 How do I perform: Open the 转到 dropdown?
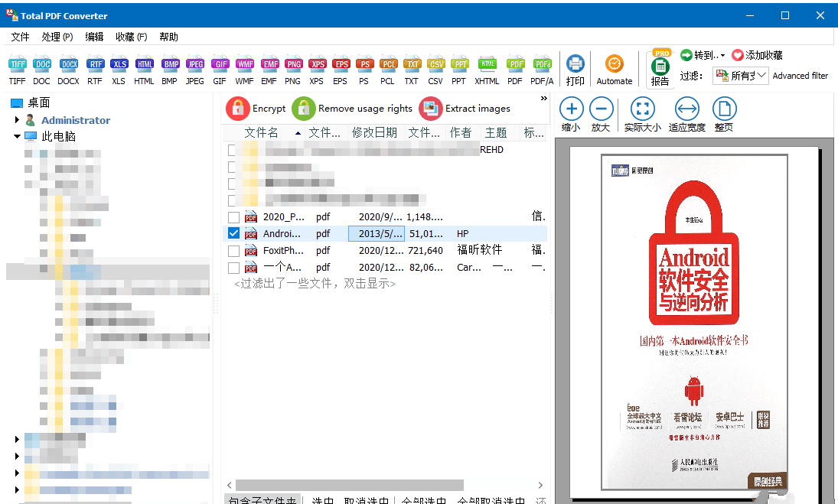click(x=703, y=55)
